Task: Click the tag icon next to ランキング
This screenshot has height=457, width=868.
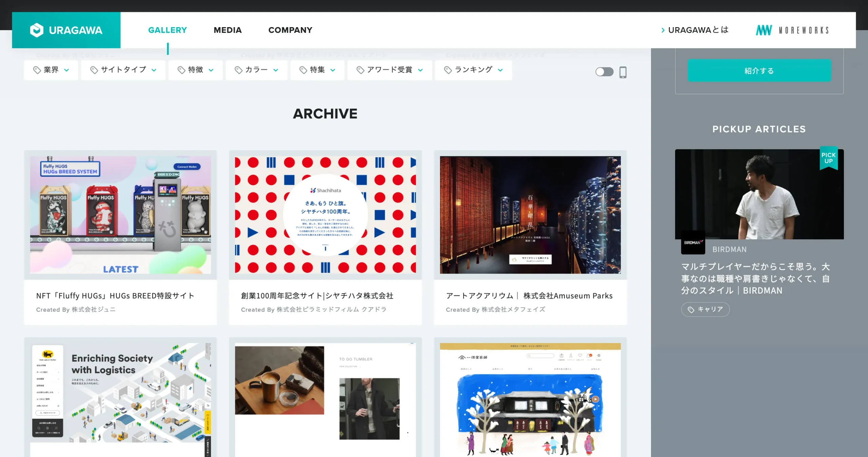Action: point(448,70)
